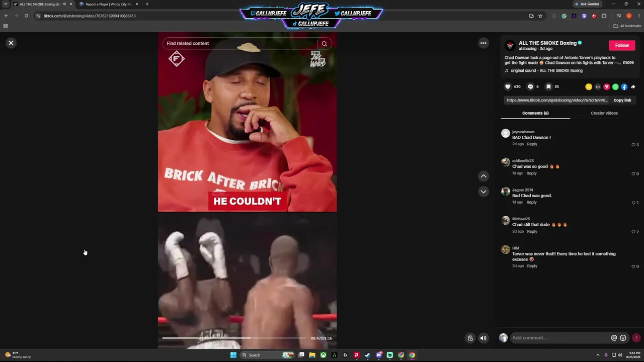
Task: Save video with the bookmark icon
Action: [548, 86]
